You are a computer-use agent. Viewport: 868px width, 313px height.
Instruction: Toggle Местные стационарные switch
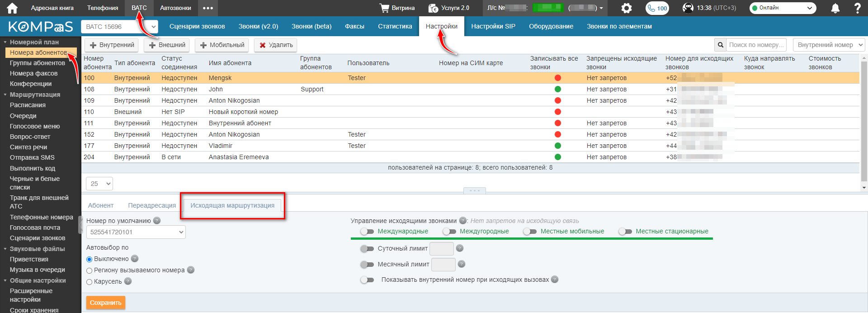coord(625,232)
